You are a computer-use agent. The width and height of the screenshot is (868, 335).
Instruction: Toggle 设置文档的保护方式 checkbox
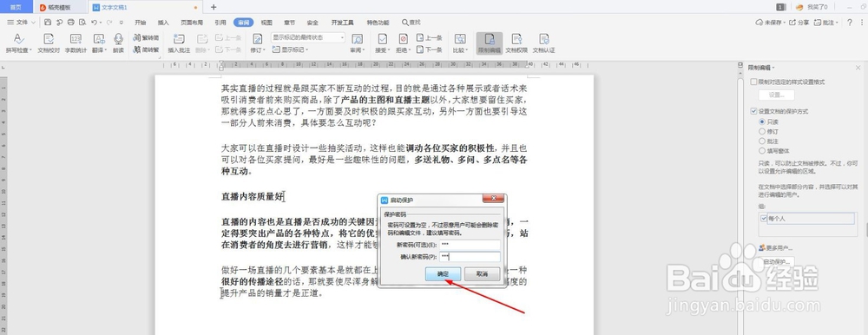pyautogui.click(x=753, y=111)
